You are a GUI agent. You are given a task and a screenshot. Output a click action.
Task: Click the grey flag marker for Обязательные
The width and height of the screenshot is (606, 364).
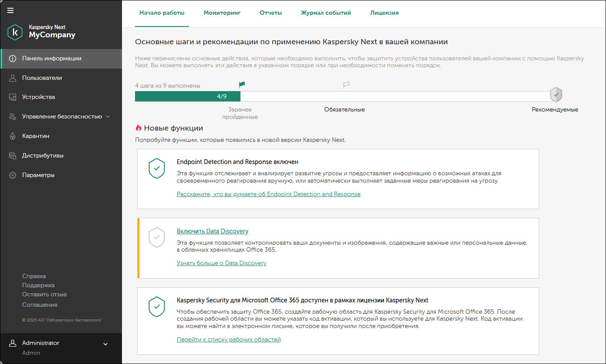click(x=346, y=85)
